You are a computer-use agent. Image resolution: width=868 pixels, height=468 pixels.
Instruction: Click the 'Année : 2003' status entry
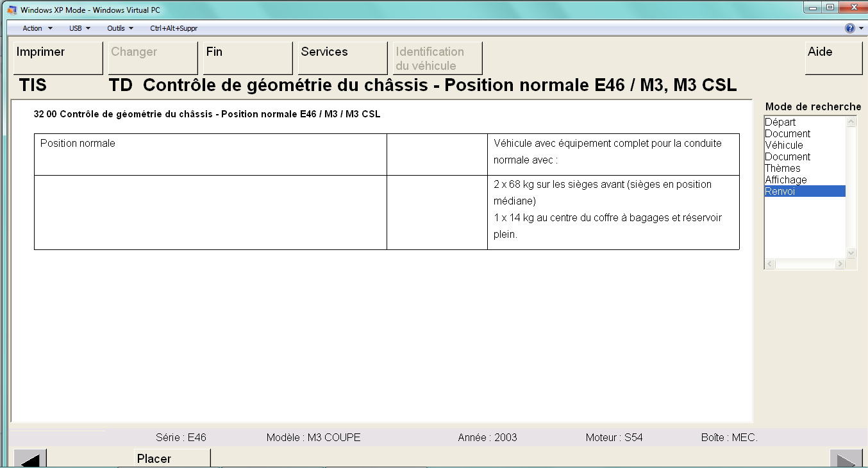click(x=487, y=437)
